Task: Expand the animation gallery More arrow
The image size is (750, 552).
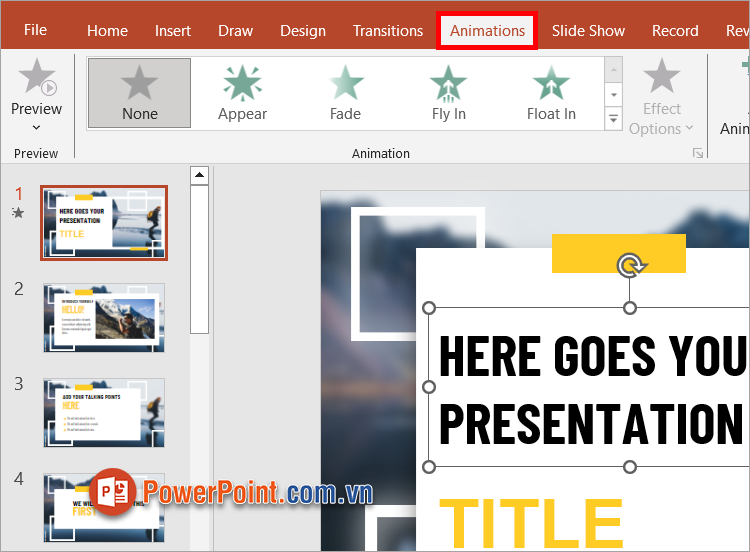Action: [x=614, y=119]
